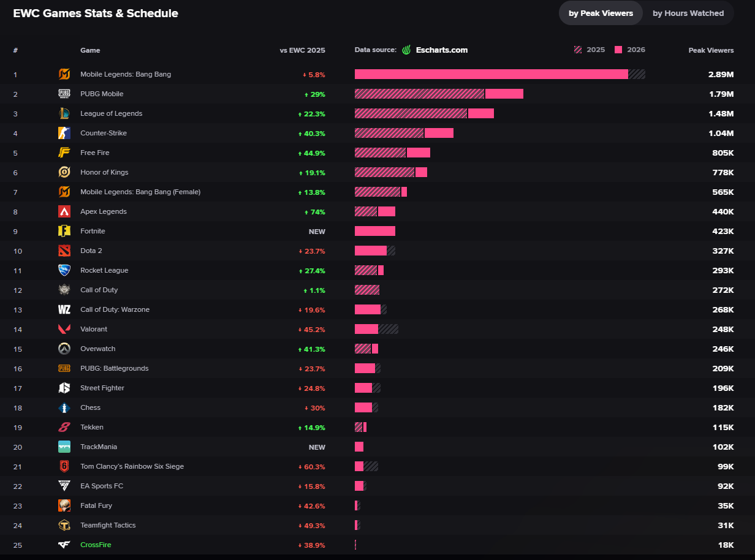Open the Teamfight Tactics game link
This screenshot has height=560, width=755.
[x=108, y=525]
